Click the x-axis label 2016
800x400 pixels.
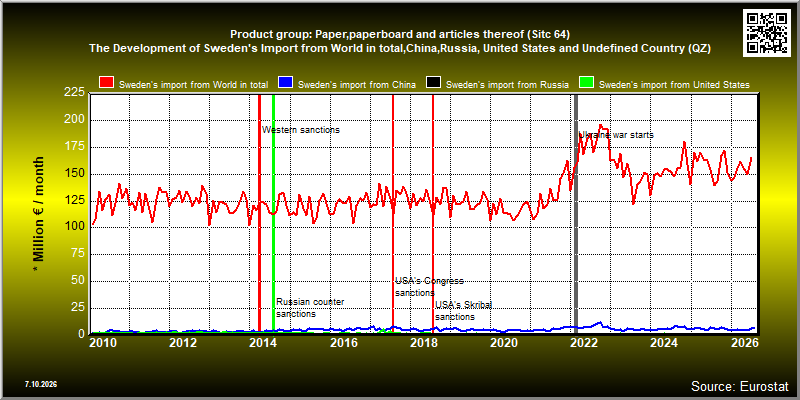pos(343,342)
